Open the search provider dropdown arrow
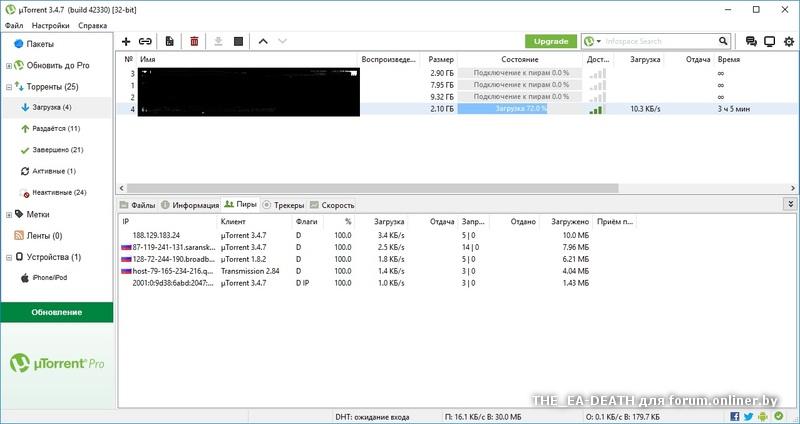800x424 pixels. click(599, 41)
